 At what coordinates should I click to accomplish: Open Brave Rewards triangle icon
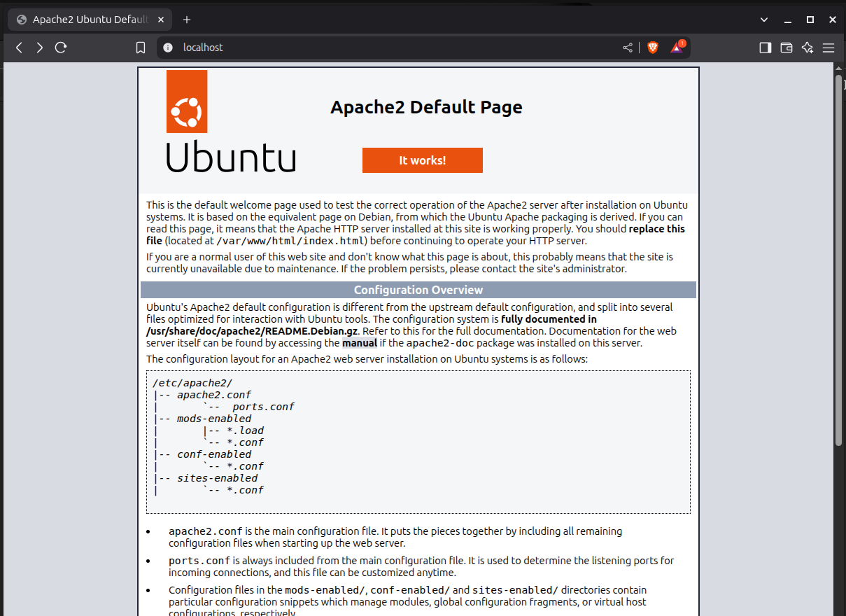677,48
